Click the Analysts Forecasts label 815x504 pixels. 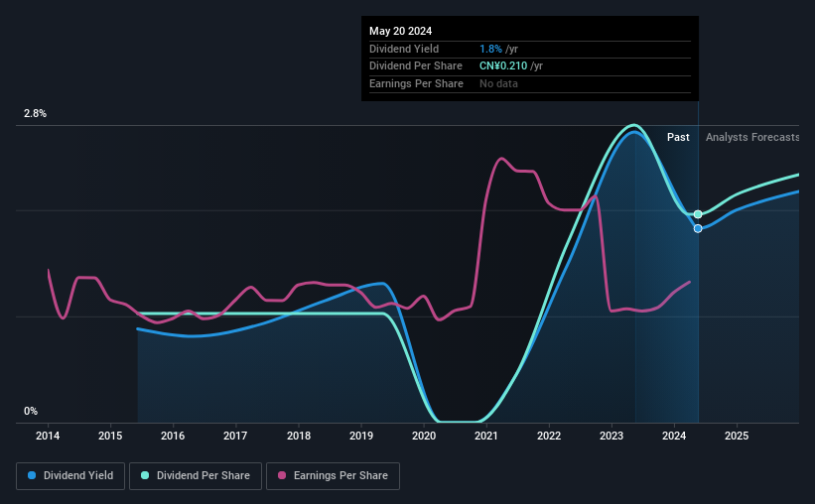pyautogui.click(x=752, y=137)
